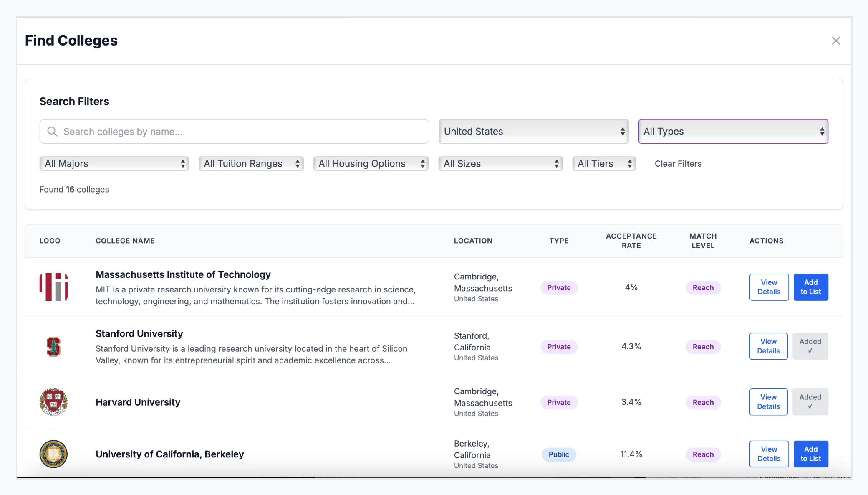Open the All Types dropdown
Viewport: 868px width, 495px height.
click(733, 131)
